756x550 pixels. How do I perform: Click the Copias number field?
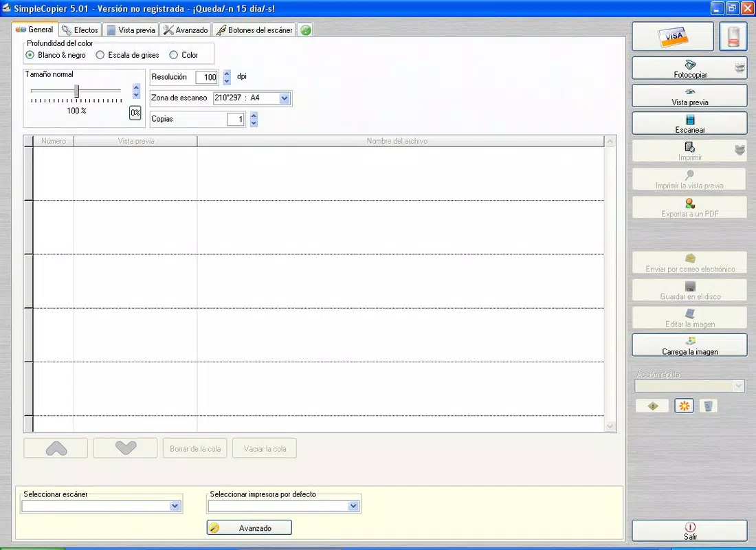tap(235, 119)
